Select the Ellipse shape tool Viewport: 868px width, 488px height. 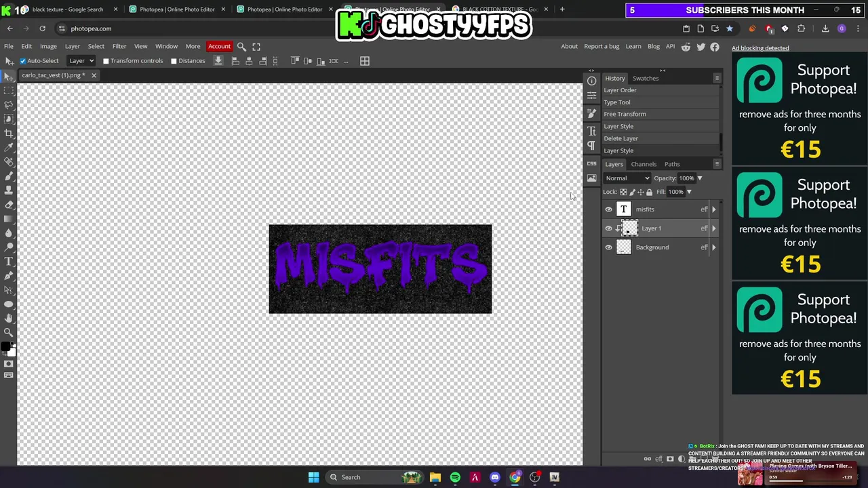(9, 304)
